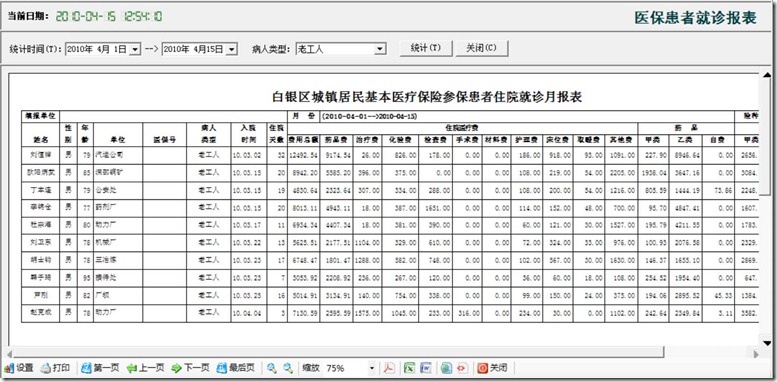Viewport: 777px width, 382px height.
Task: Click the red arrows icon in bottom toolbar
Action: [462, 368]
